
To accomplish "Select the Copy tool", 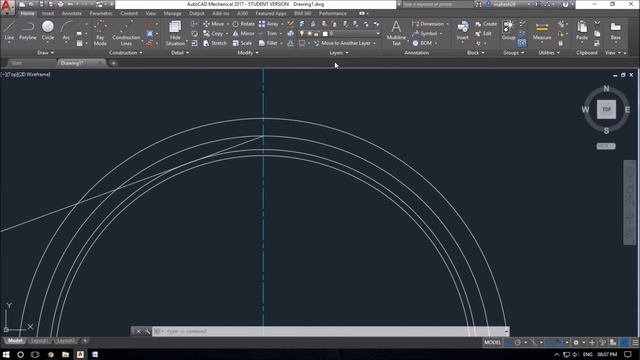I will 213,33.
